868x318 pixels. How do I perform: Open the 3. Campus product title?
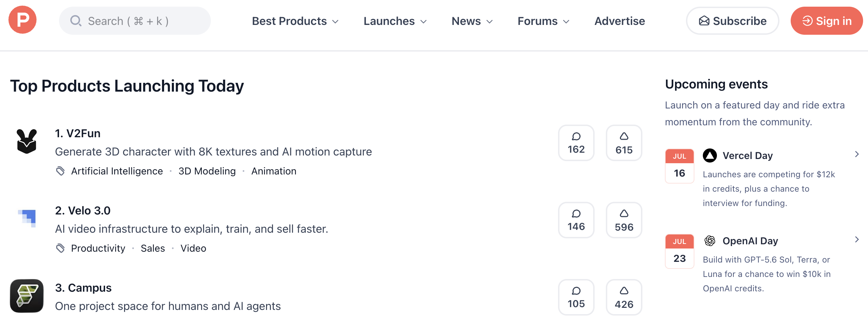(x=83, y=288)
